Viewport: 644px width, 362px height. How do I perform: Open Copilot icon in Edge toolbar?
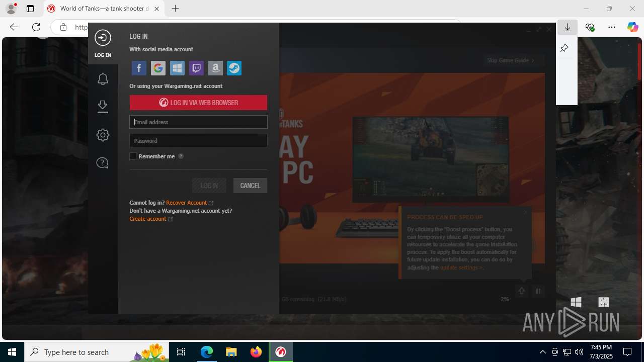tap(632, 27)
